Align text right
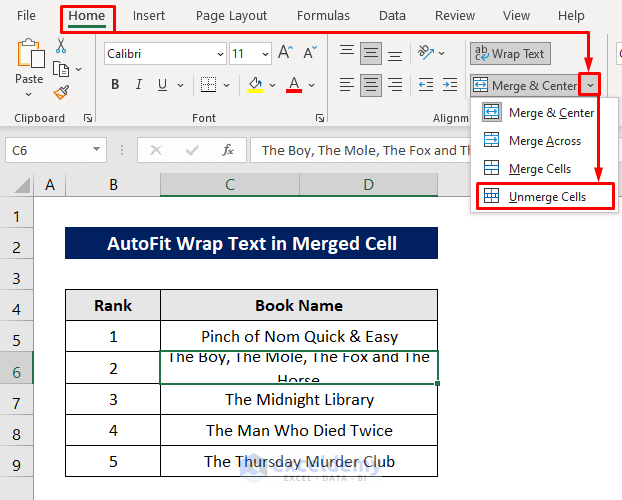This screenshot has height=500, width=622. pyautogui.click(x=395, y=85)
